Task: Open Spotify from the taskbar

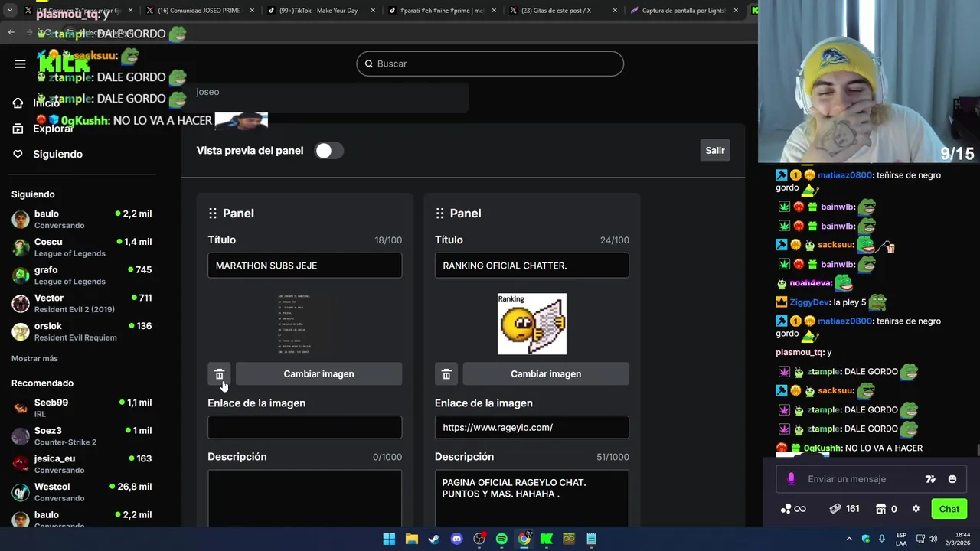Action: pyautogui.click(x=501, y=539)
